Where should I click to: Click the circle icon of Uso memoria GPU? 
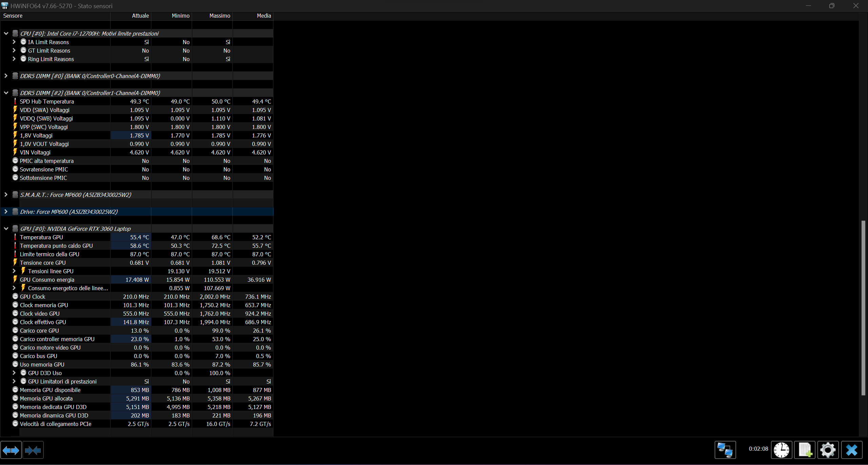[15, 364]
